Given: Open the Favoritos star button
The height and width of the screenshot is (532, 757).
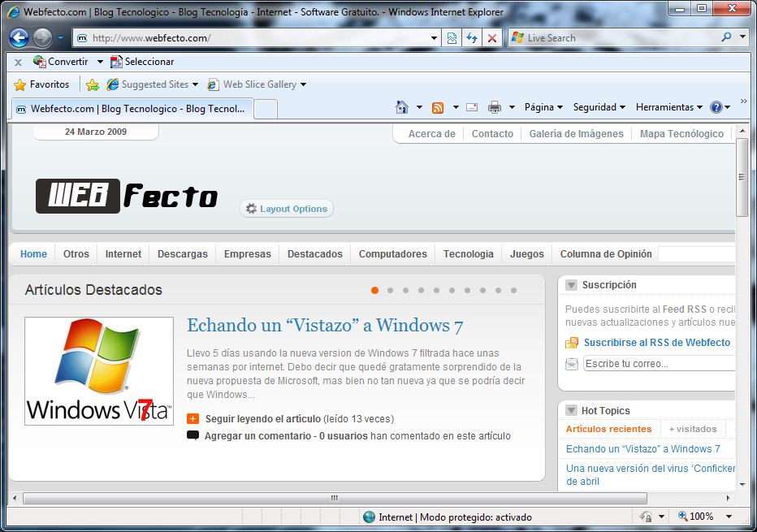Looking at the screenshot, I should click(x=42, y=84).
